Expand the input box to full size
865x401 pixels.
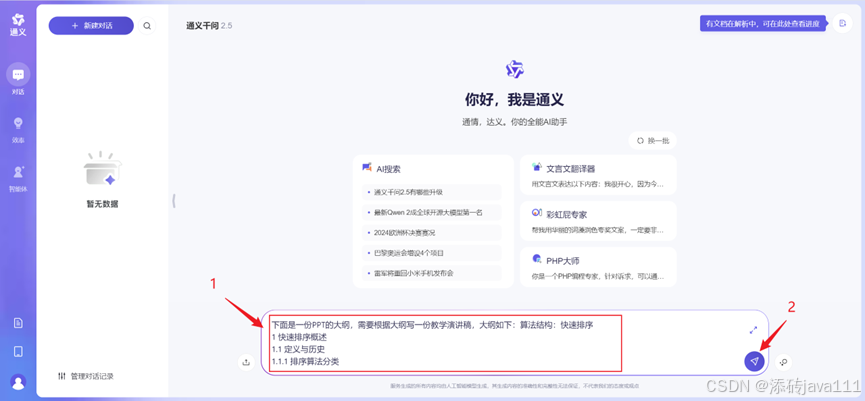754,330
